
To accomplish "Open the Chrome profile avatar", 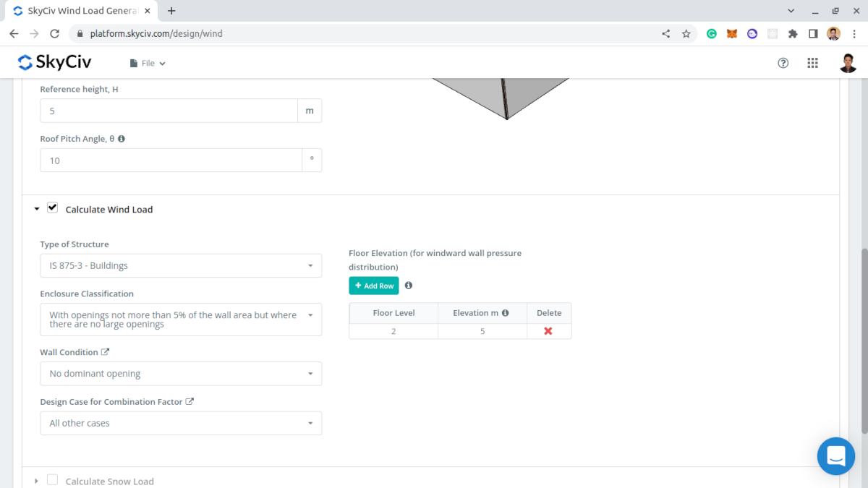I will pyautogui.click(x=833, y=33).
